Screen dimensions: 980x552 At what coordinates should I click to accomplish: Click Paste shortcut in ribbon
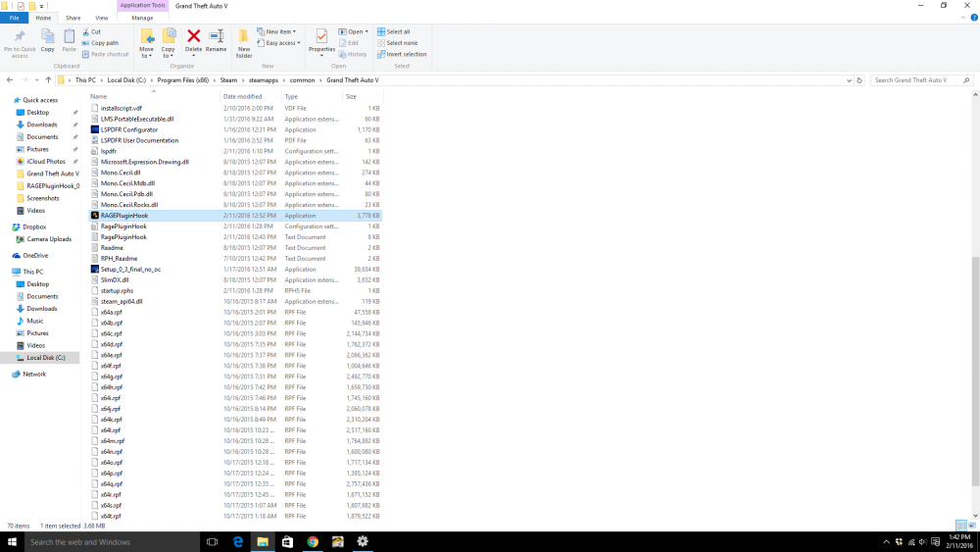click(x=105, y=54)
